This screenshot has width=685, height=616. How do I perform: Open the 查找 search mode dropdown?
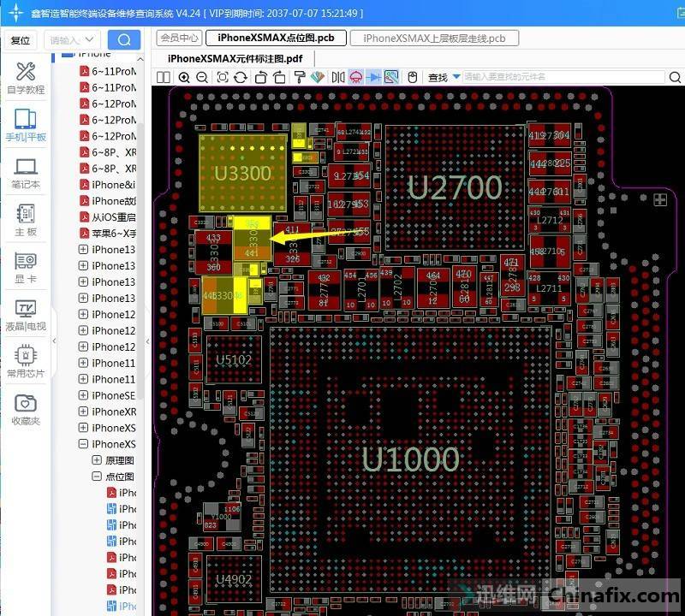point(456,78)
